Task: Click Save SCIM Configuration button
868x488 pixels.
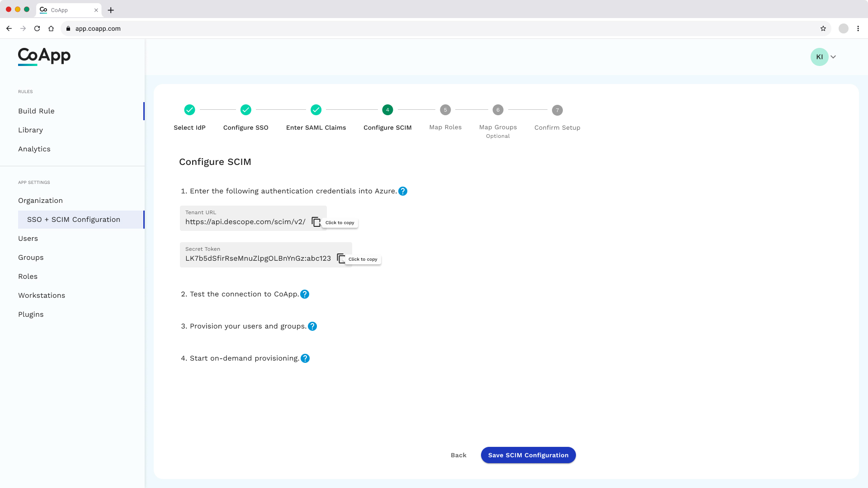Action: (x=528, y=455)
